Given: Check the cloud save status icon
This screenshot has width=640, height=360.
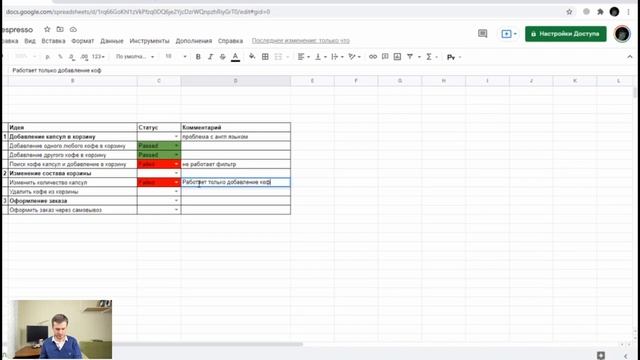Looking at the screenshot, I should coord(73,29).
